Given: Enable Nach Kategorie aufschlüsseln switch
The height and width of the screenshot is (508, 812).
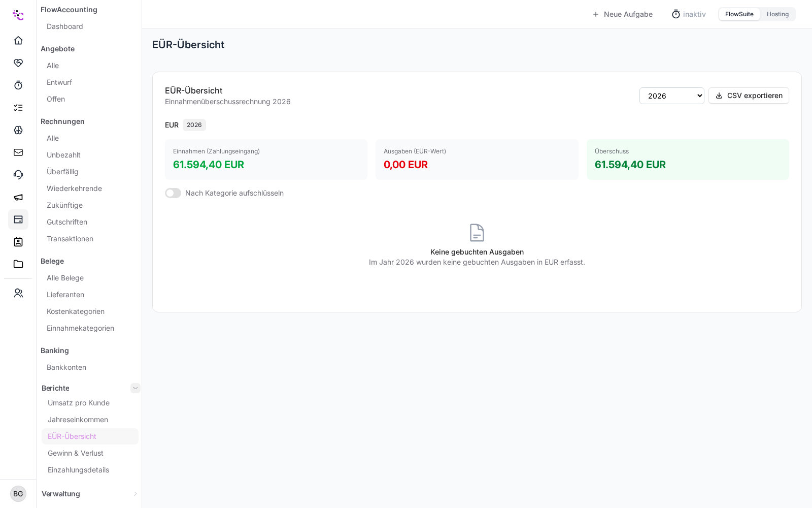Looking at the screenshot, I should click(x=173, y=193).
